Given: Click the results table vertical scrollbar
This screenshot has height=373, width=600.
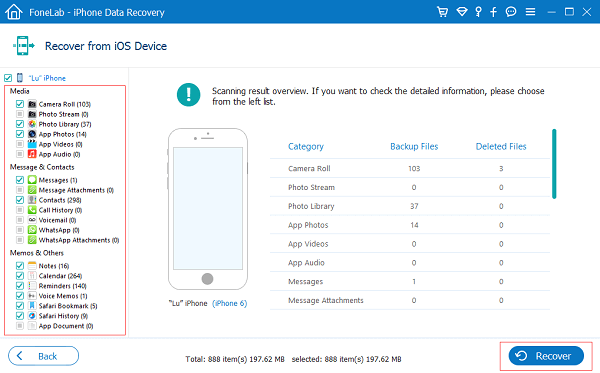Looking at the screenshot, I should tap(554, 164).
